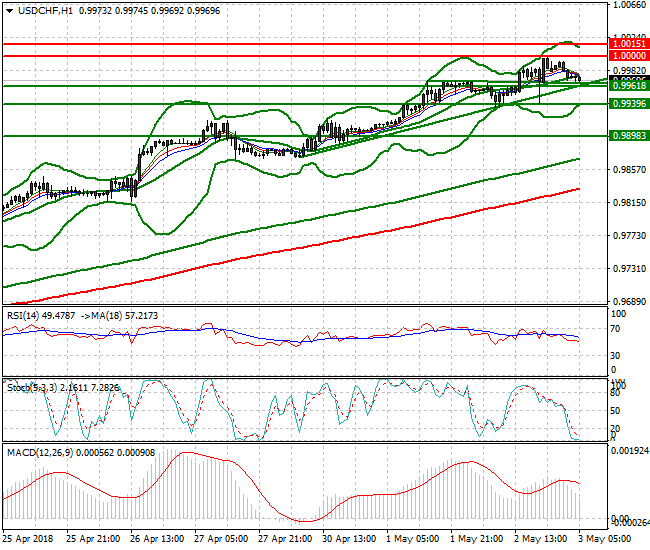Viewport: 650px width, 550px height.
Task: Click the 0.97730 price axis value
Action: [629, 235]
